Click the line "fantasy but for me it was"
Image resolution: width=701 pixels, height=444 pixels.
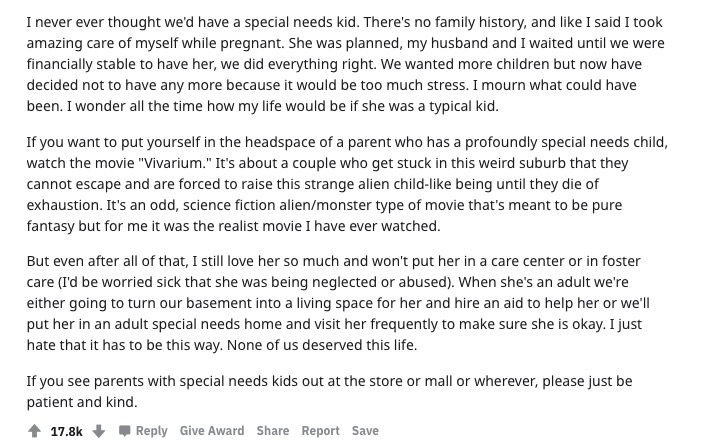pyautogui.click(x=233, y=226)
